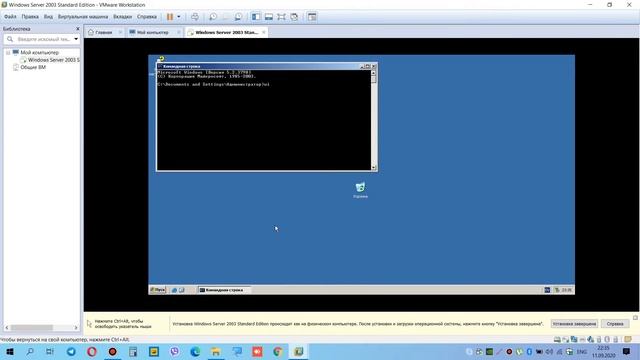Select Общие ВМ in the library tree
This screenshot has width=640, height=360.
(33, 67)
